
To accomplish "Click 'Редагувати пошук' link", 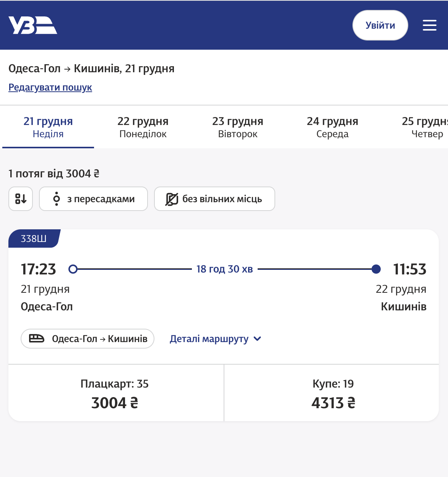I will tap(50, 88).
